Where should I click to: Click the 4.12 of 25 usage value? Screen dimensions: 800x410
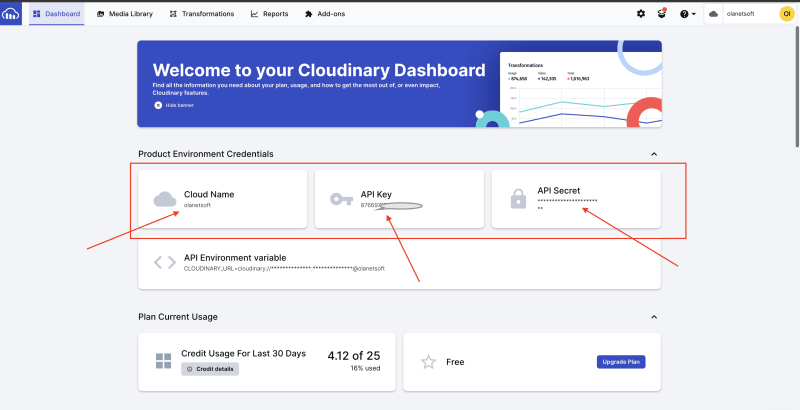(354, 355)
